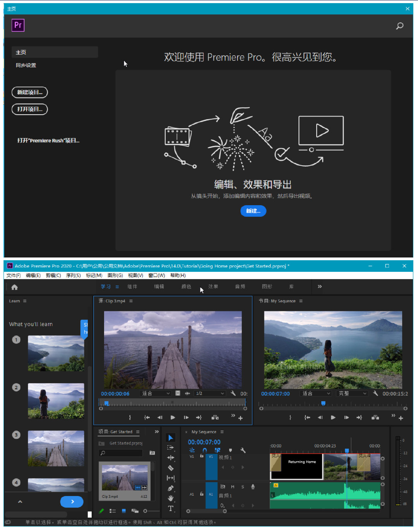The height and width of the screenshot is (532, 418).
Task: Click the blue 新建... button
Action: click(254, 211)
